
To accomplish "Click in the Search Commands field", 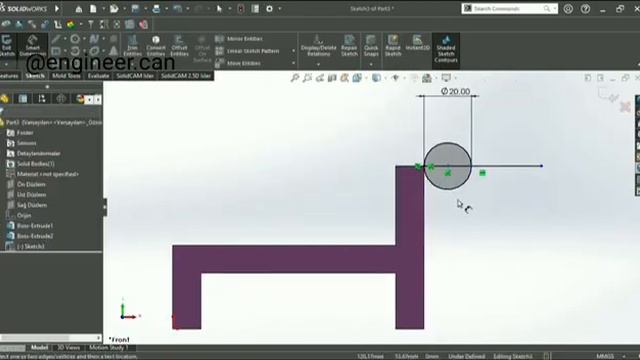I will (509, 9).
